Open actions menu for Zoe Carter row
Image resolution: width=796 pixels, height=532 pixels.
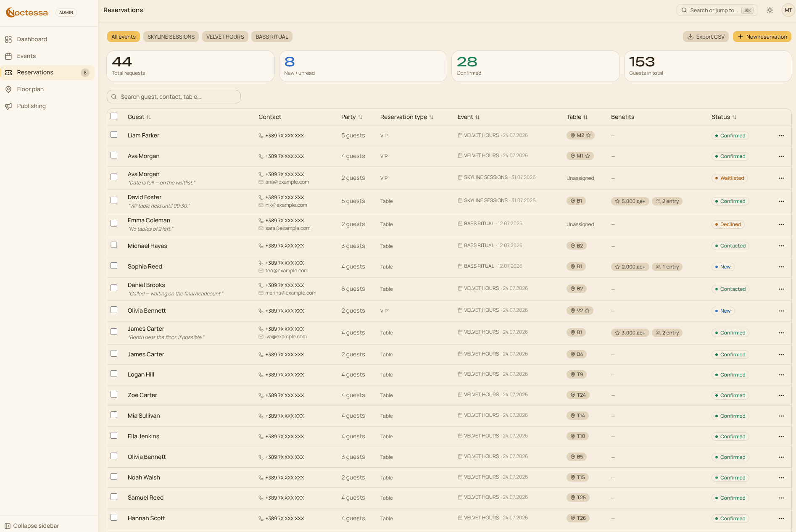(781, 395)
